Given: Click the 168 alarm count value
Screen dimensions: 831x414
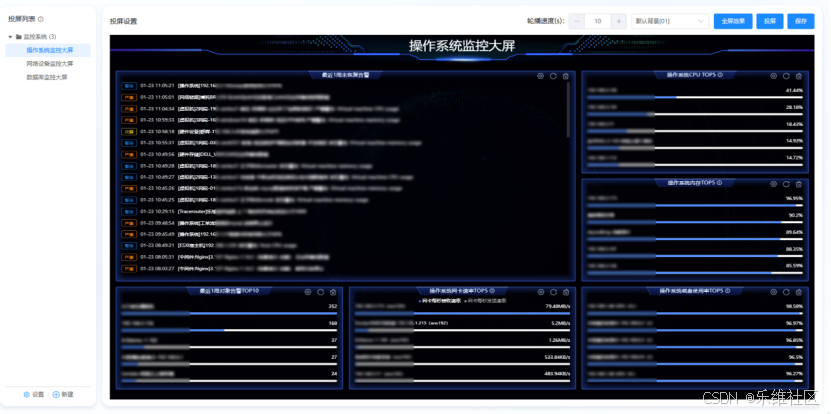Looking at the screenshot, I should (333, 323).
